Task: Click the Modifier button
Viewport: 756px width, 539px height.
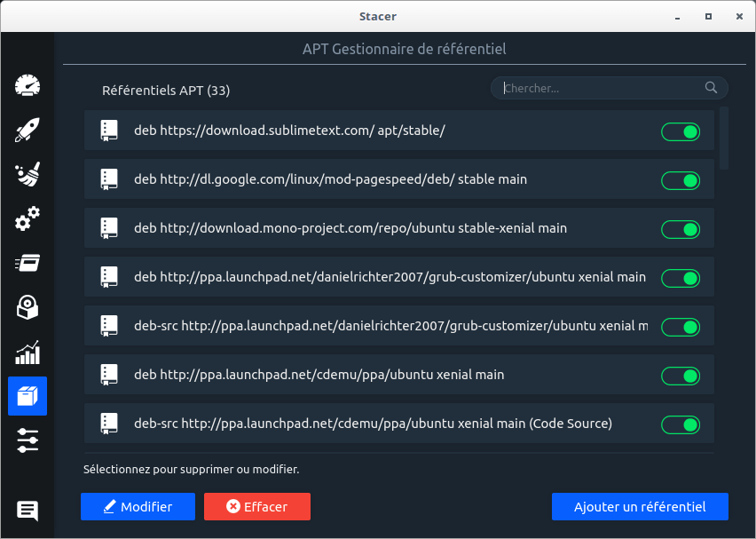Action: click(138, 507)
